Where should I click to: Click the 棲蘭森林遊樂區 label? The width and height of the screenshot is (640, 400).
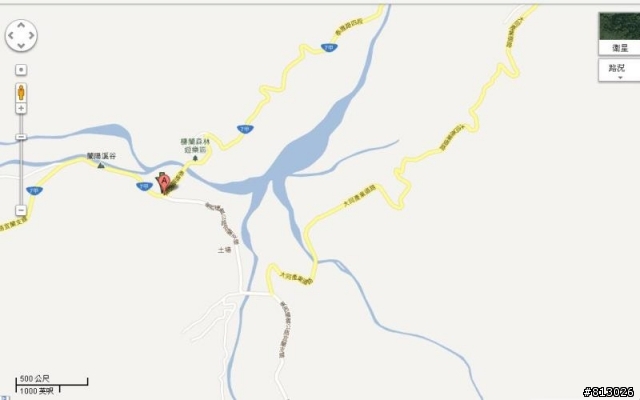pyautogui.click(x=195, y=145)
